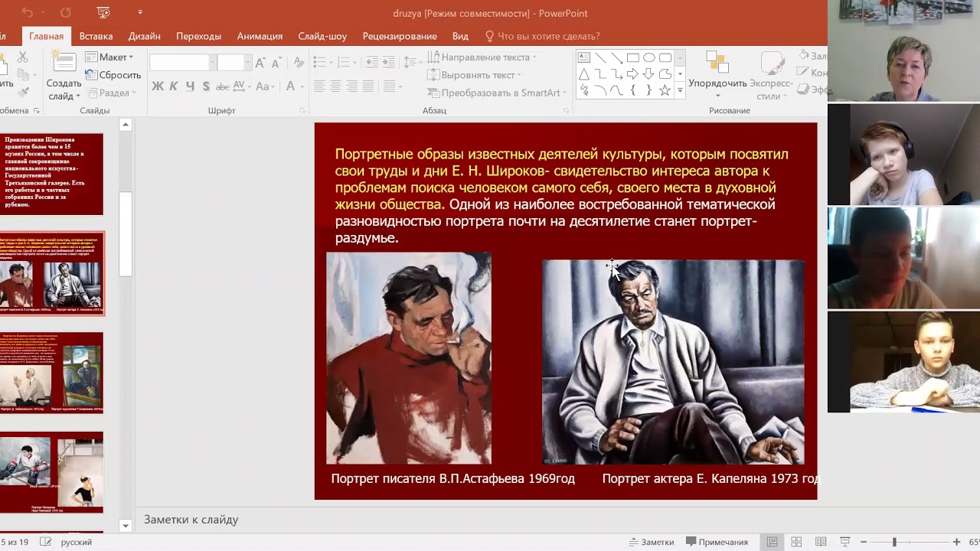Viewport: 980px width, 551px height.
Task: Open the Переходы ribbon tab
Action: [x=198, y=36]
